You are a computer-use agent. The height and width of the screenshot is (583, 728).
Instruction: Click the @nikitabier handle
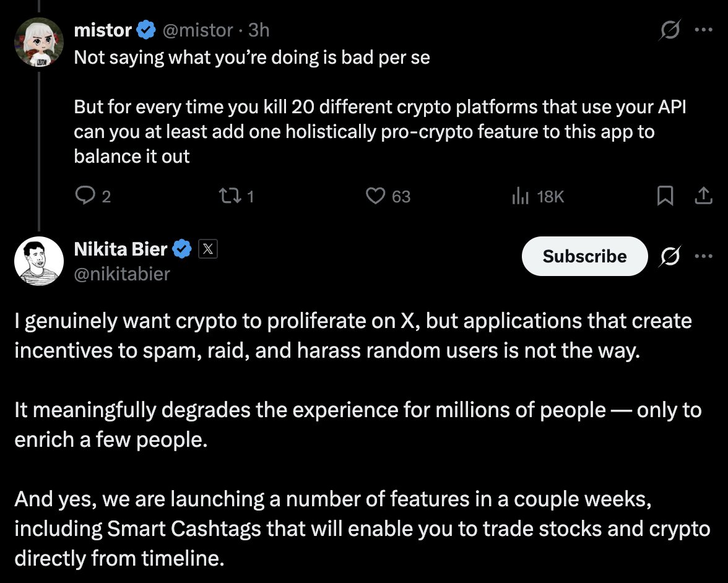tap(122, 273)
